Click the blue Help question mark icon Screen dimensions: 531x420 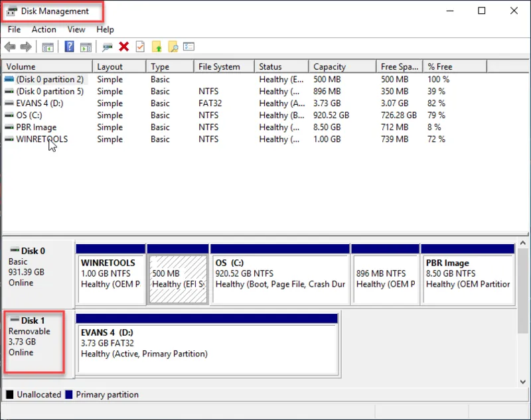click(x=68, y=46)
